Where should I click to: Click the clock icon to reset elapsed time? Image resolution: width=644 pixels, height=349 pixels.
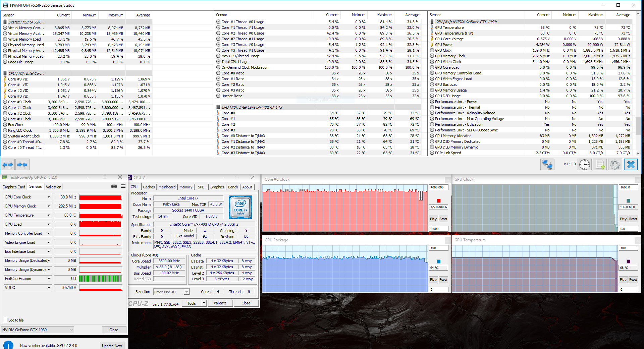[585, 165]
